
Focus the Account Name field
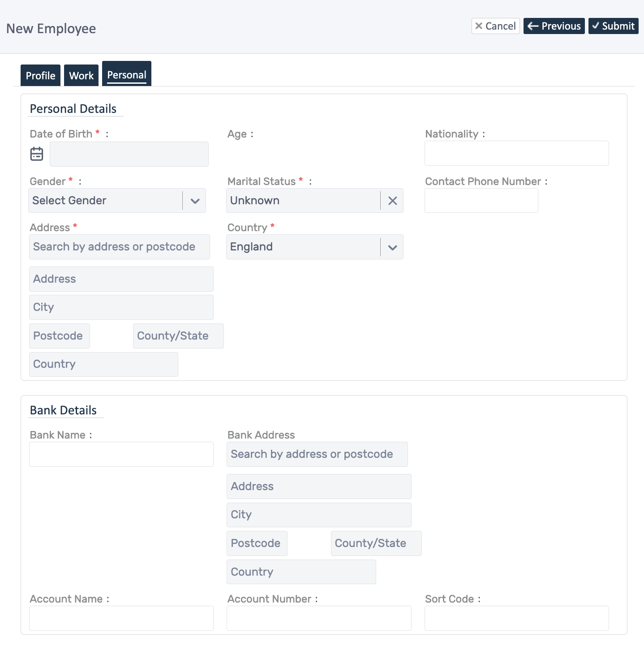[x=121, y=618]
